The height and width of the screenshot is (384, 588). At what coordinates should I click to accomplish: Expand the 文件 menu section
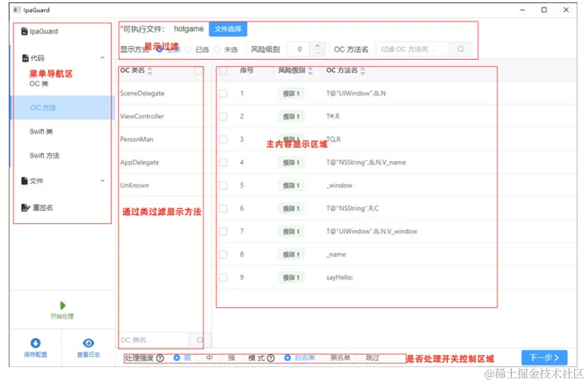pos(102,180)
